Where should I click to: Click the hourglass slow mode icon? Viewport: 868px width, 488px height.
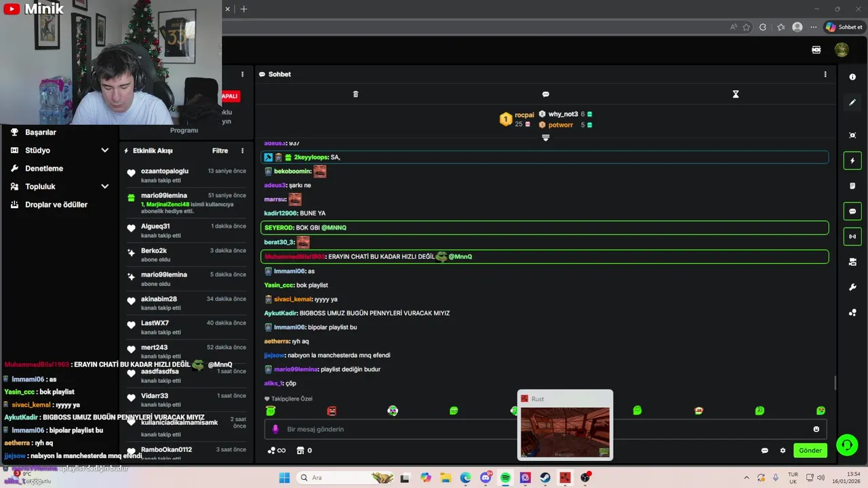pos(735,94)
